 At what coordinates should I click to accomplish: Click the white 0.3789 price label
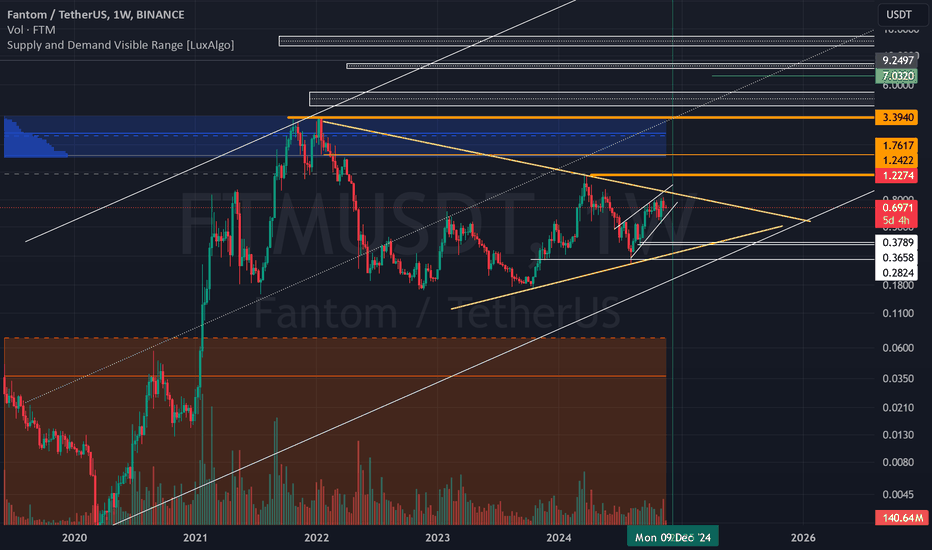[898, 243]
